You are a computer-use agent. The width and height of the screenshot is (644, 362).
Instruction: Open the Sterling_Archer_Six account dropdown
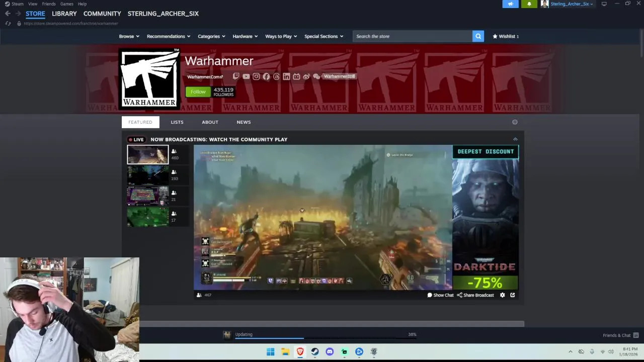point(572,4)
